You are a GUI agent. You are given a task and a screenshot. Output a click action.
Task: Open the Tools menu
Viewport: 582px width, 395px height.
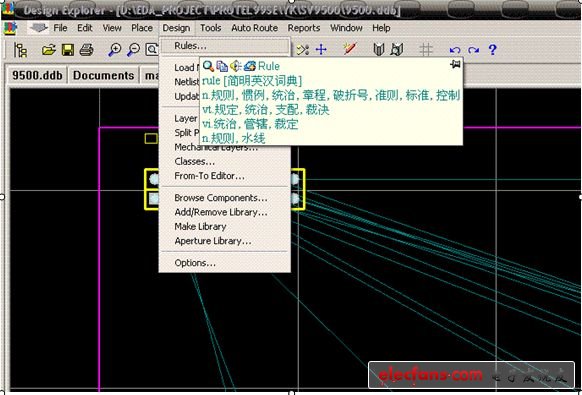click(210, 28)
